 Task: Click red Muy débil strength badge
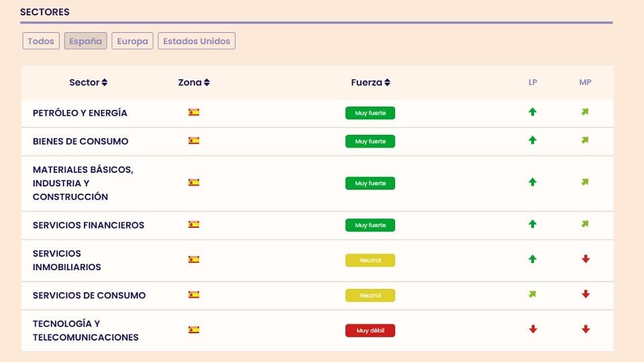pos(370,330)
